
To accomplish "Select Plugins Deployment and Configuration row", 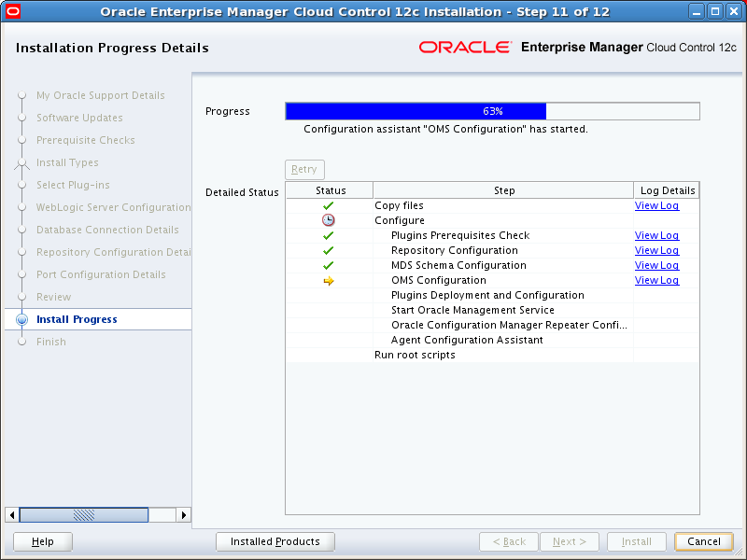I will (493, 295).
